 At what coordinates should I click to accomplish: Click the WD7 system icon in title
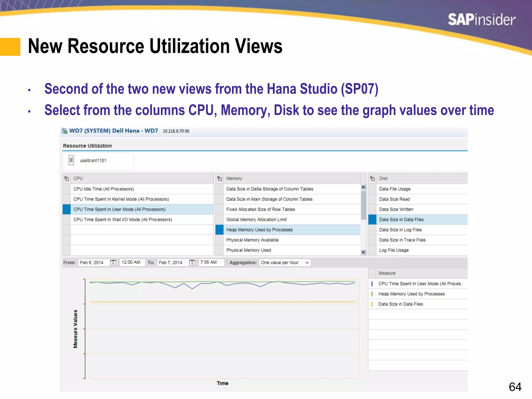coord(64,131)
